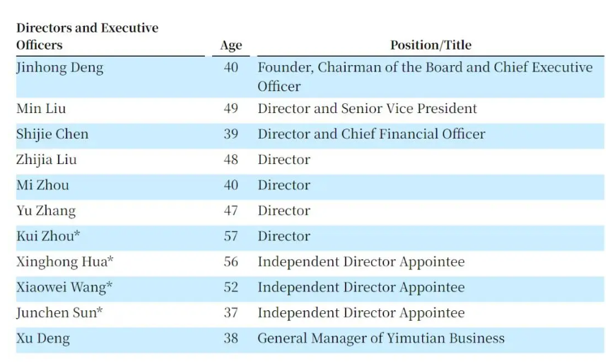
Task: Click the name Mi Zhou
Action: [x=42, y=184]
